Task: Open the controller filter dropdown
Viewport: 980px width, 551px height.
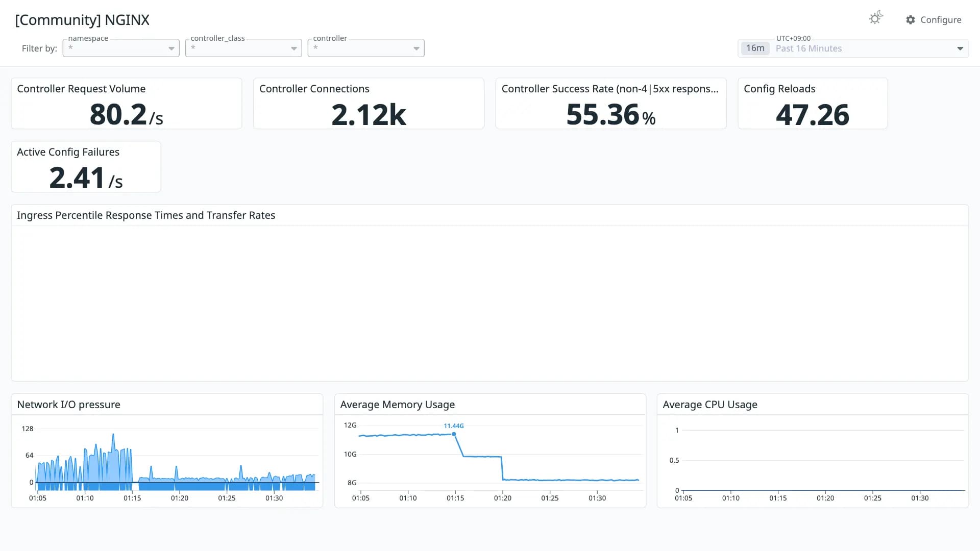Action: [366, 48]
